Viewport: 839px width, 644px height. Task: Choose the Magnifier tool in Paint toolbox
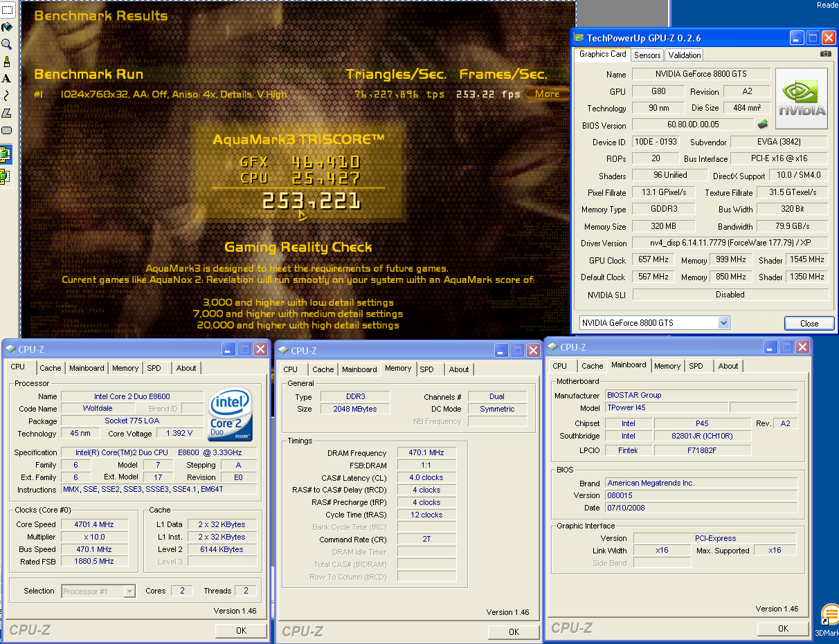(x=6, y=44)
